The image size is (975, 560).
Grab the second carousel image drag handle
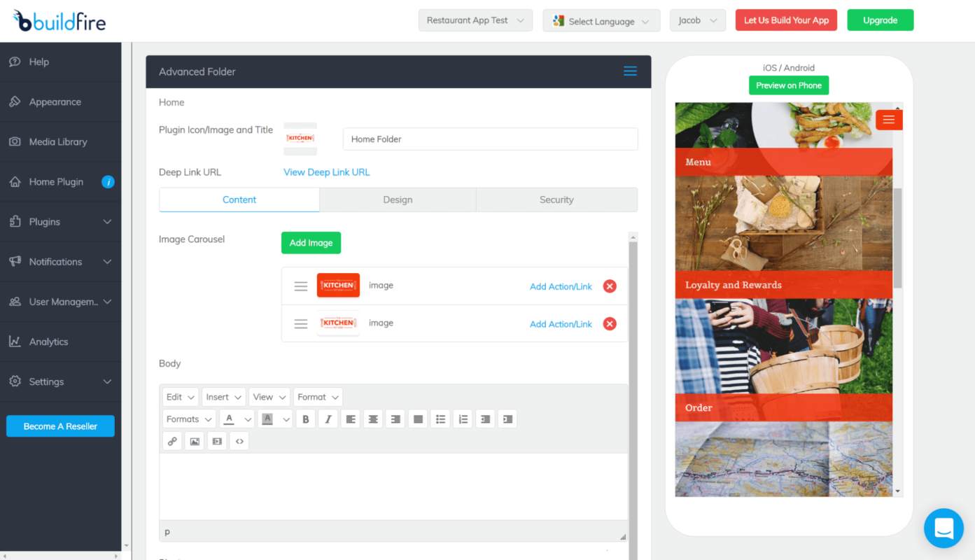coord(301,324)
